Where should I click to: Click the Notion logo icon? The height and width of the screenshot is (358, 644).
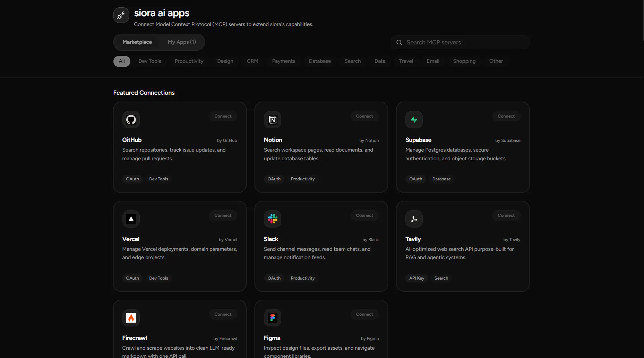click(x=273, y=120)
